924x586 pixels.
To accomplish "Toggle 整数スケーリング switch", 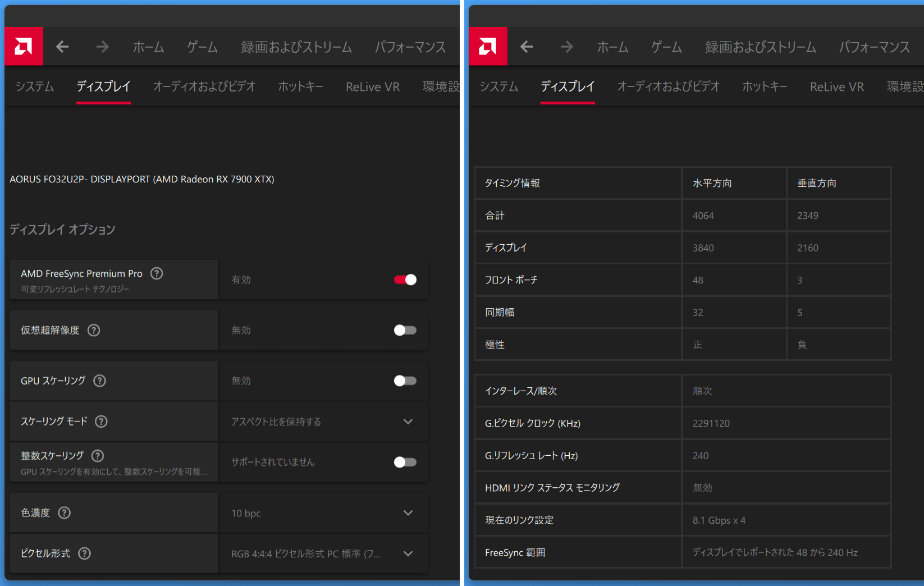I will click(x=405, y=462).
